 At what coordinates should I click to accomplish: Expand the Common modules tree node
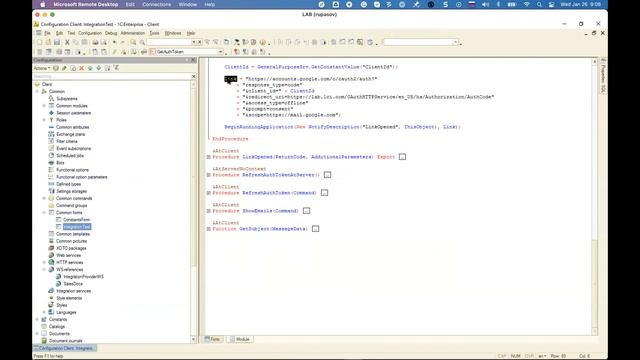44,106
